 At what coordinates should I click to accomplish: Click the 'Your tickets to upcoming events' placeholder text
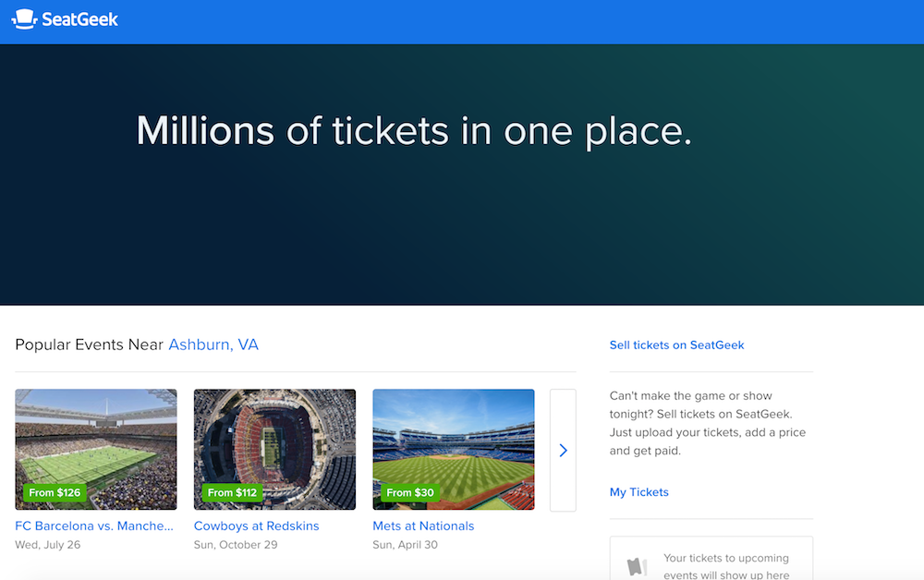tap(725, 566)
